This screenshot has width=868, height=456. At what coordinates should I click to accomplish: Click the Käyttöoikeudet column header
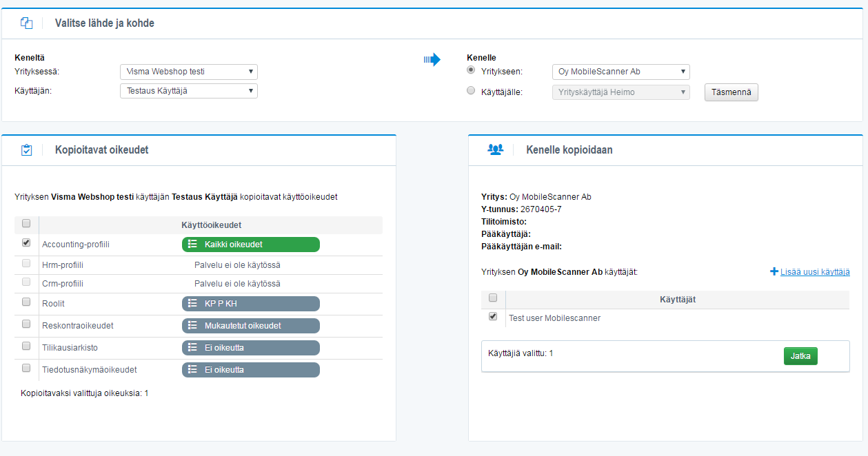click(x=211, y=225)
